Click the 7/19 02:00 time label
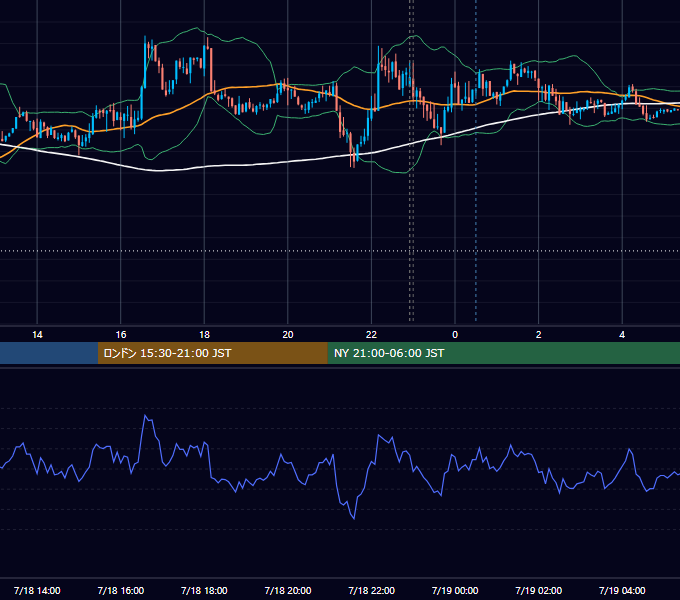Viewport: 680px width, 600px height. [539, 590]
